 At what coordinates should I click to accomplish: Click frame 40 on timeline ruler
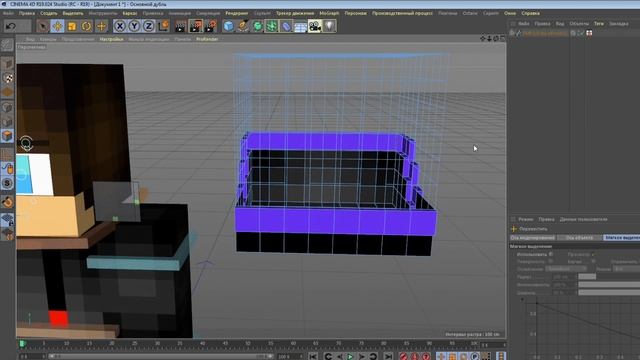tap(202, 344)
